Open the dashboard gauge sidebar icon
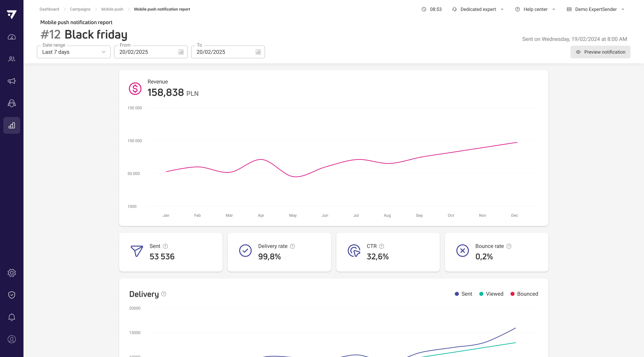The image size is (644, 357). (x=12, y=37)
